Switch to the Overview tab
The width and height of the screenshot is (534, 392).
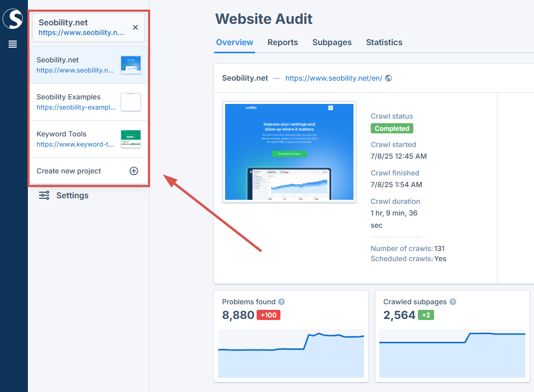click(234, 42)
